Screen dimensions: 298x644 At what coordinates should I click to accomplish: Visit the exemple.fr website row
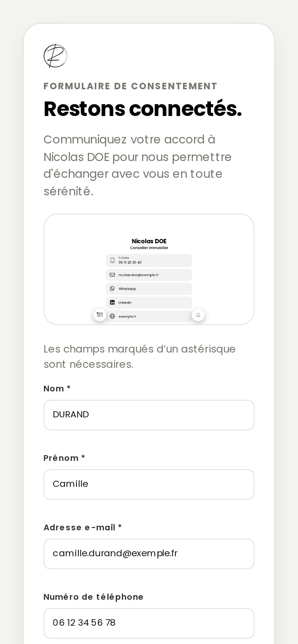149,316
